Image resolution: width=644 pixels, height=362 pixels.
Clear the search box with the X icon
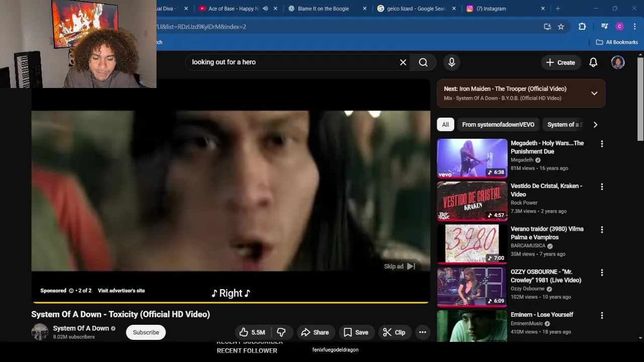pyautogui.click(x=403, y=62)
